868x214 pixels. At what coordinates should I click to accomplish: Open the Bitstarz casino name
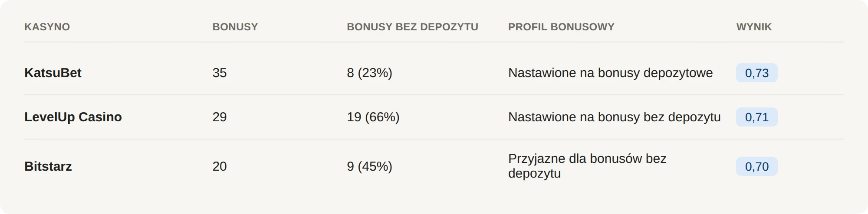click(x=48, y=166)
